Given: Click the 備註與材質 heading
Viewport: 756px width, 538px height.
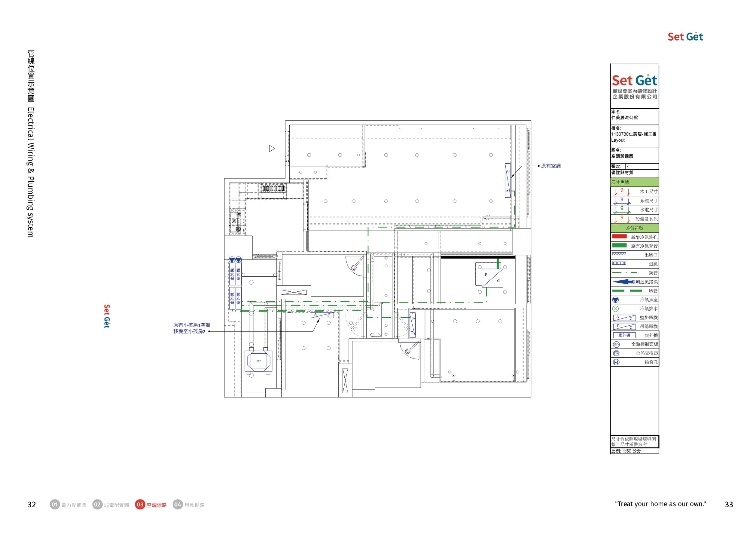Looking at the screenshot, I should tap(623, 173).
